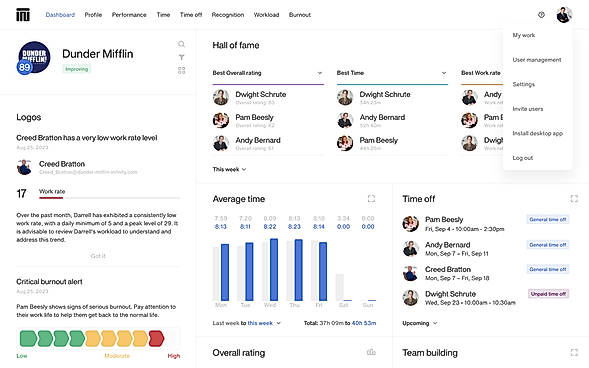The width and height of the screenshot is (589, 368).
Task: Expand the Average time widget fullscreen icon
Action: tap(371, 198)
